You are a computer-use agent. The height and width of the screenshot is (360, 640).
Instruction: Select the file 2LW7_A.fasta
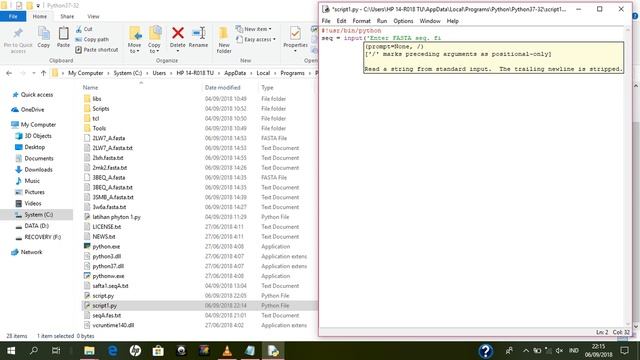click(x=109, y=138)
